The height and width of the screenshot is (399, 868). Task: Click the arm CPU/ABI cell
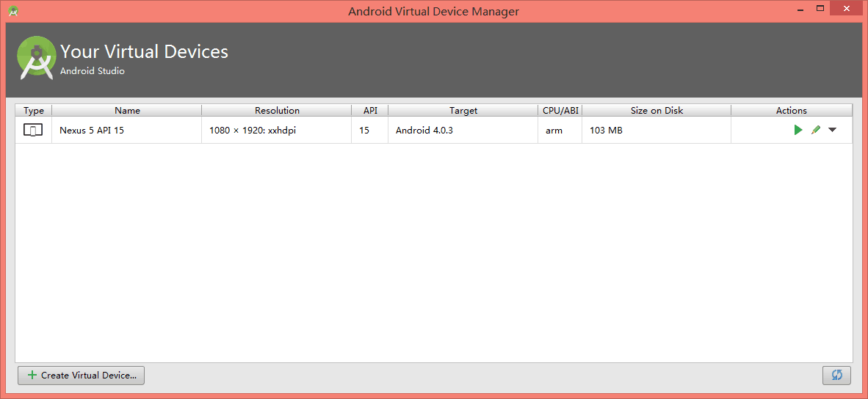pyautogui.click(x=560, y=131)
